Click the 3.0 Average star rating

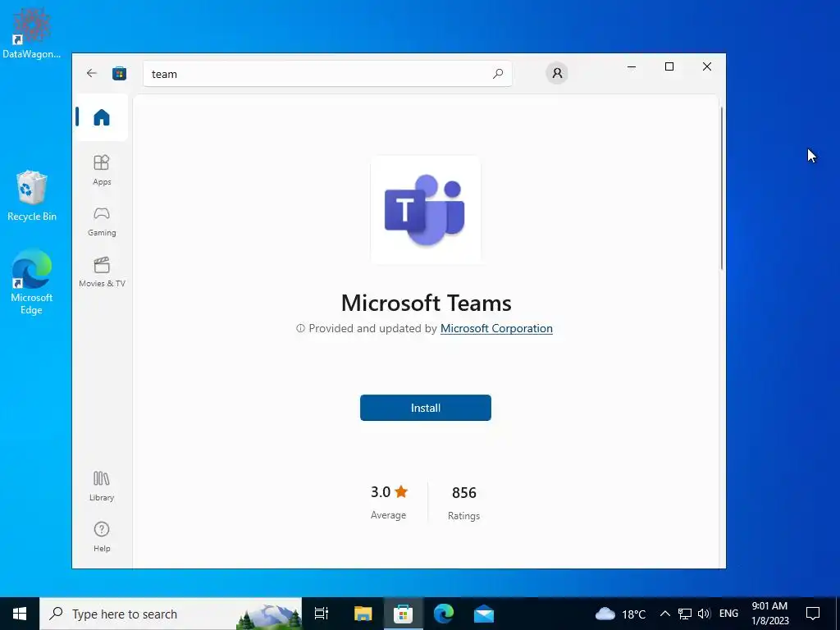tap(389, 502)
